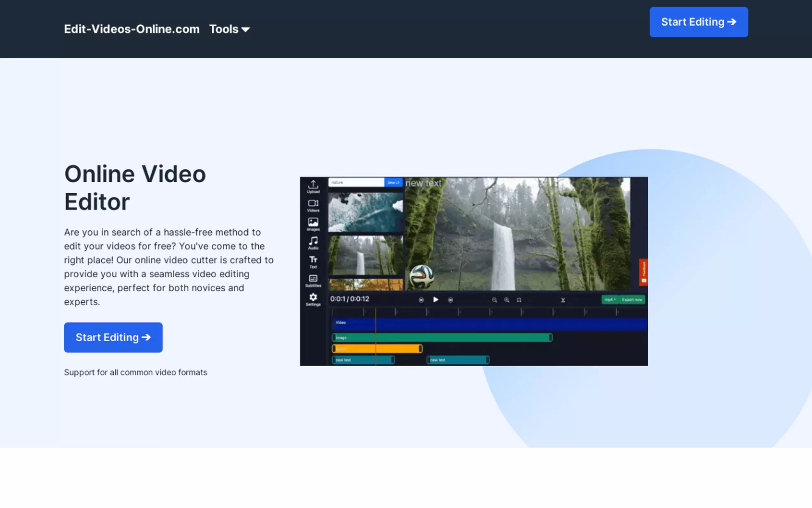Toggle loop playback mode
This screenshot has width=812, height=508.
pyautogui.click(x=519, y=300)
